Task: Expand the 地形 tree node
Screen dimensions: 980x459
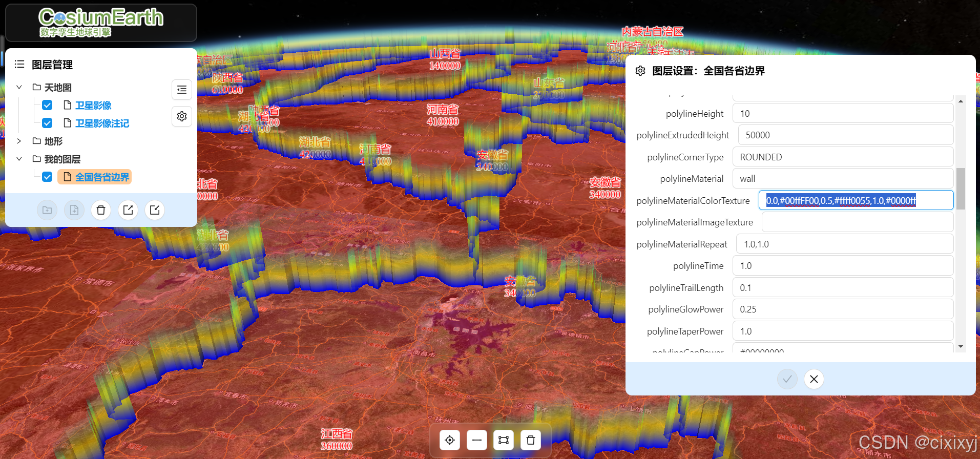Action: tap(19, 141)
